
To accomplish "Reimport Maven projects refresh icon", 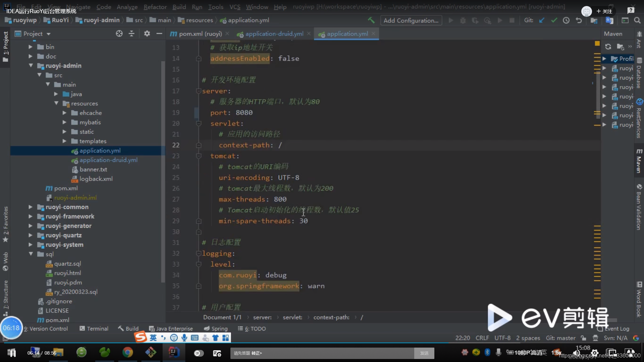I will tap(608, 47).
